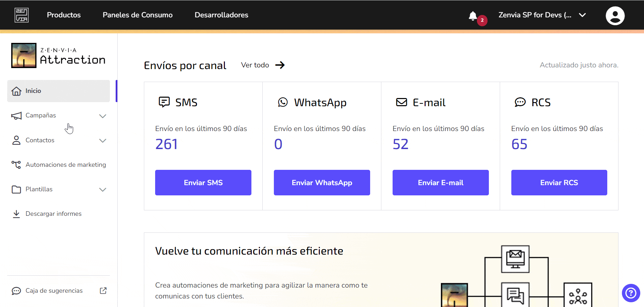Click the Campañas megaphone icon
644x307 pixels.
tap(16, 115)
